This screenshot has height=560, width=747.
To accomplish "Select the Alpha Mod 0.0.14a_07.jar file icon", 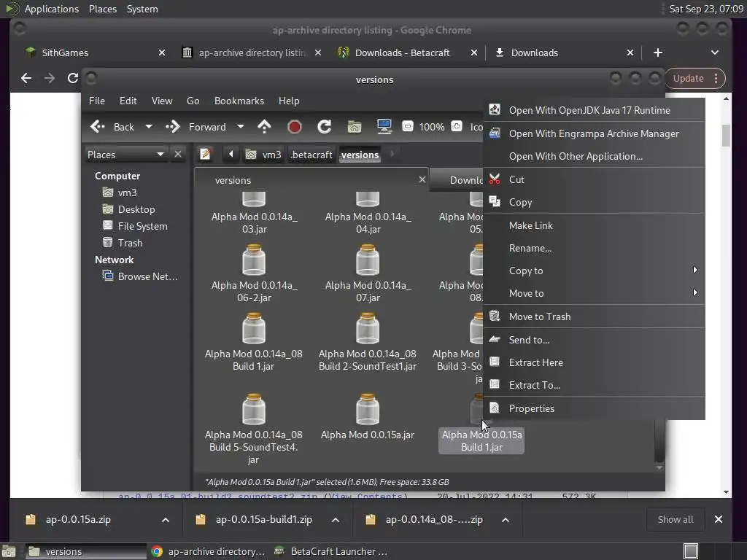I will point(368,260).
